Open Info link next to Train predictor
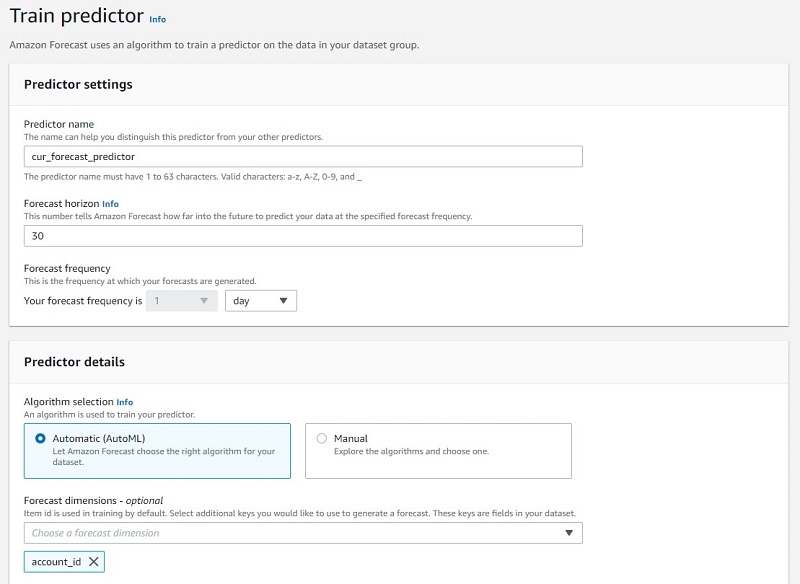The height and width of the screenshot is (584, 800). (x=157, y=19)
